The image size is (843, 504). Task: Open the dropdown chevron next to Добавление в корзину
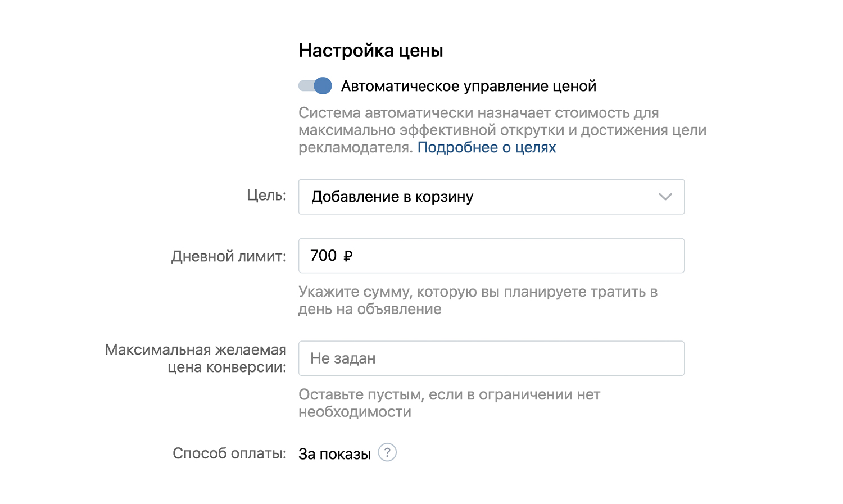click(x=665, y=197)
